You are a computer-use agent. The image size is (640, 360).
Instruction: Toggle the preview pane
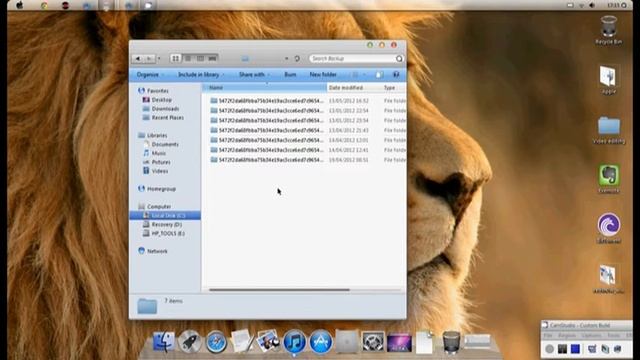[x=379, y=75]
